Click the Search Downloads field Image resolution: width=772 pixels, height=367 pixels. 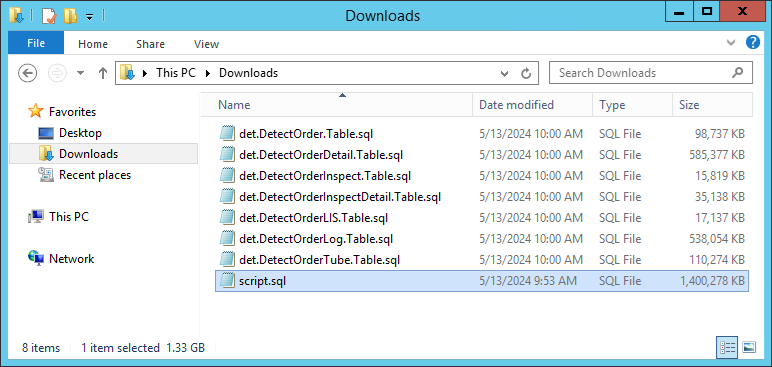(650, 73)
